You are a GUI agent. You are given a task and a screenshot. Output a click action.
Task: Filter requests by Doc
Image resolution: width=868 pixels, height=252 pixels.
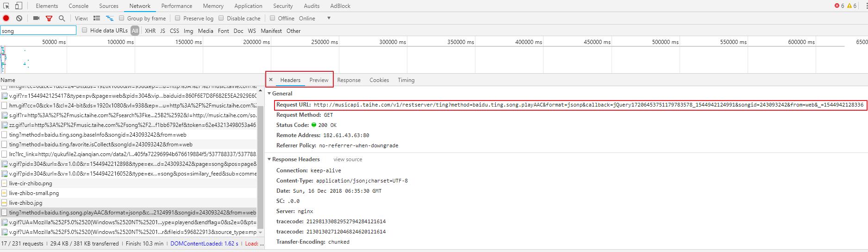click(238, 31)
